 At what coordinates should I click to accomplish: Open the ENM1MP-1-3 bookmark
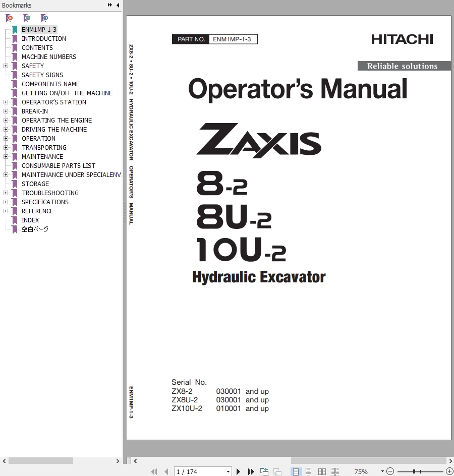coord(39,29)
